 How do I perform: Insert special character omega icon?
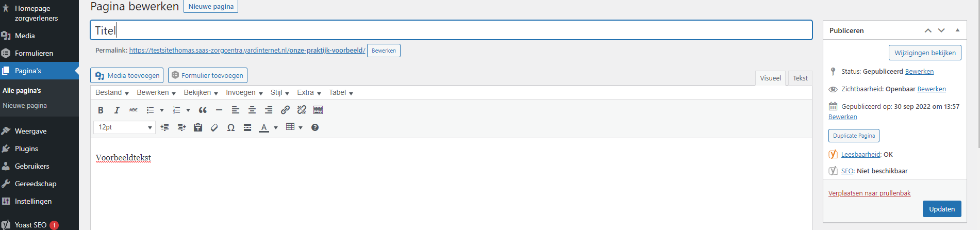(x=231, y=127)
